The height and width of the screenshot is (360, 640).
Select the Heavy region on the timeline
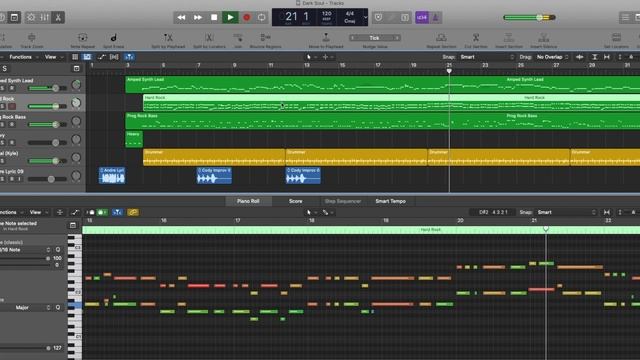click(x=134, y=139)
